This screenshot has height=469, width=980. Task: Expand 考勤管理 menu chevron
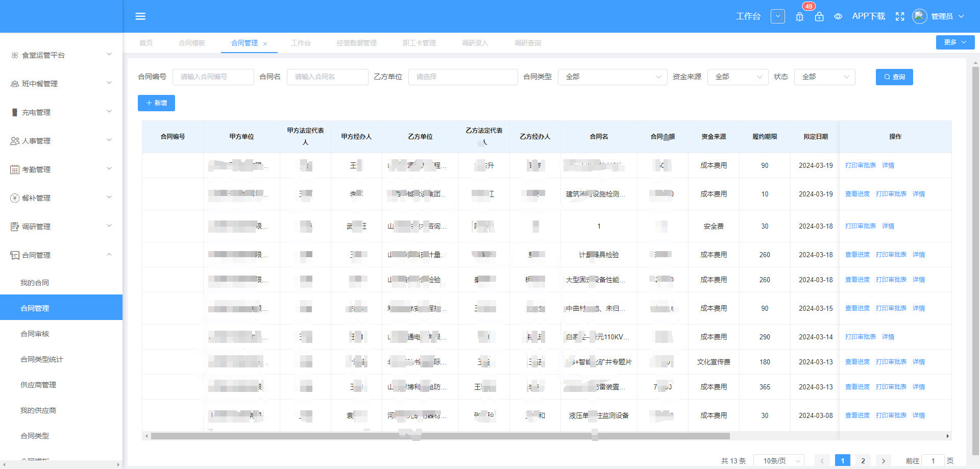(109, 168)
